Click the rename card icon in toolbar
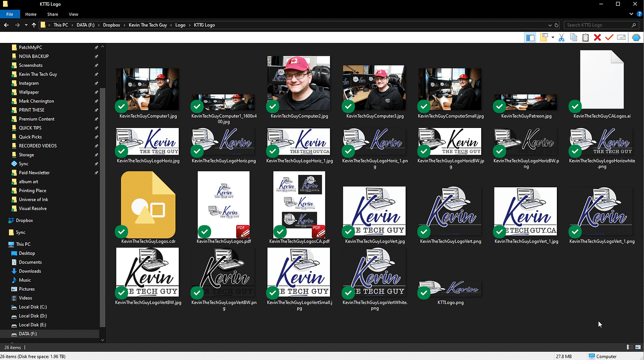The width and height of the screenshot is (644, 360). point(621,38)
